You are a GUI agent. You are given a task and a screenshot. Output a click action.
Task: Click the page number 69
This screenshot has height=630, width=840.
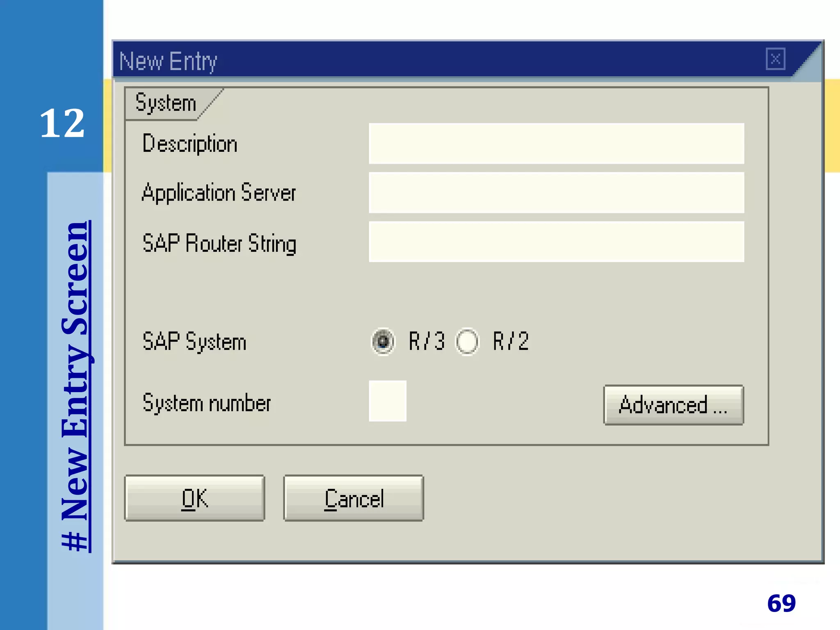pyautogui.click(x=781, y=603)
